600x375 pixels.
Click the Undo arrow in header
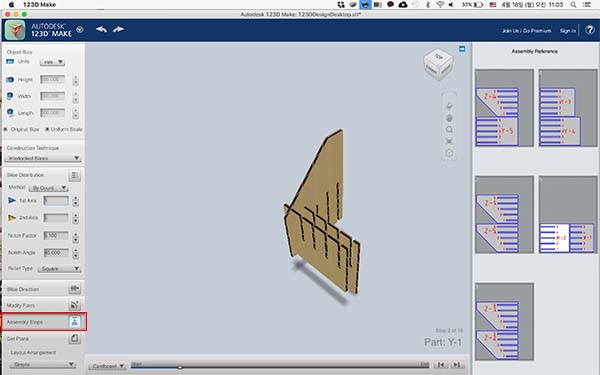pyautogui.click(x=101, y=29)
